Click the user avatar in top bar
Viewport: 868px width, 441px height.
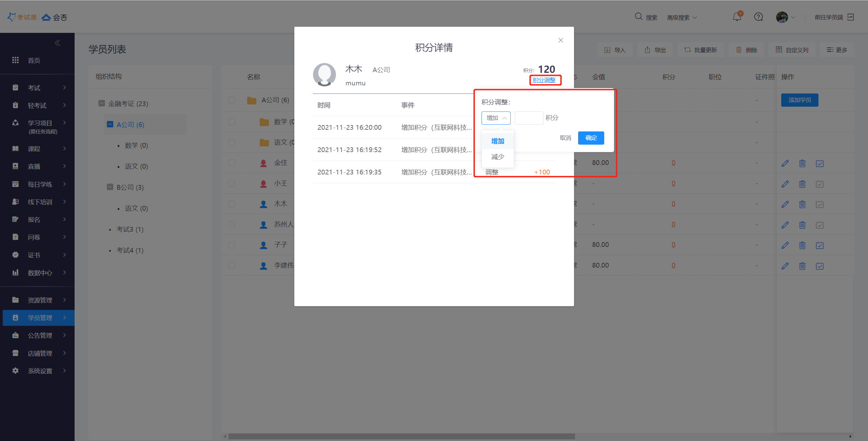[x=782, y=17]
